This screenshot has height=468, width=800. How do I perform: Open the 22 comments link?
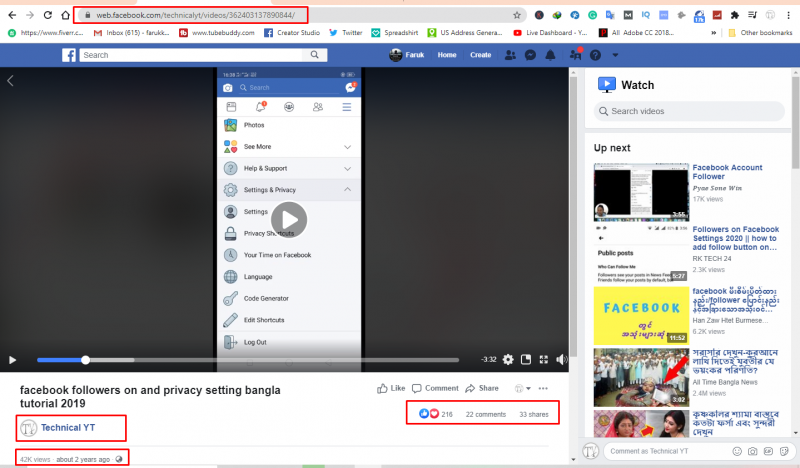coord(486,414)
